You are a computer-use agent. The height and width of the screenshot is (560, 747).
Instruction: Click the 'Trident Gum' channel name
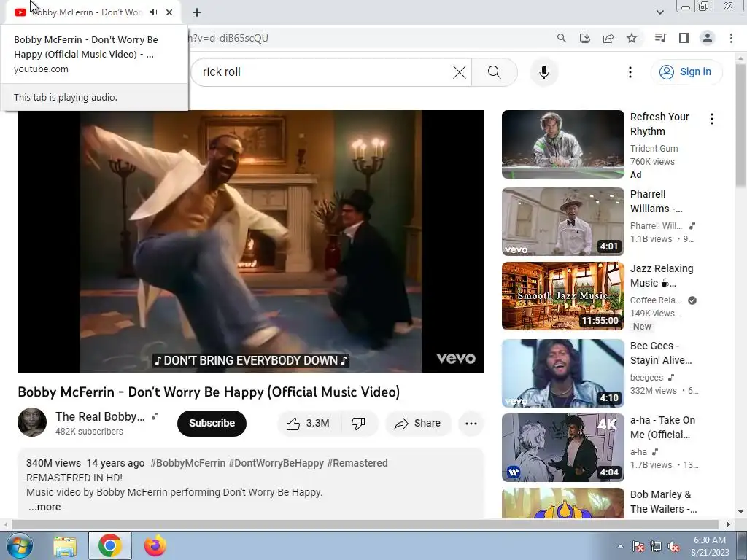[654, 149]
